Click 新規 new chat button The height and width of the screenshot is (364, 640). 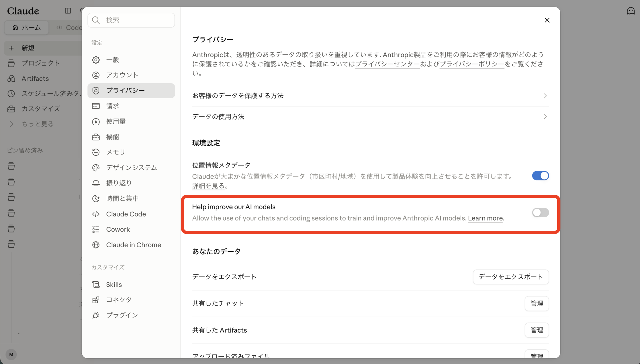pyautogui.click(x=43, y=48)
